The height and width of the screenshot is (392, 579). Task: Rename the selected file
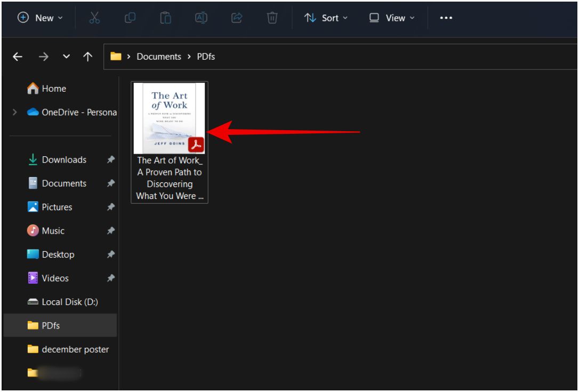(x=202, y=18)
